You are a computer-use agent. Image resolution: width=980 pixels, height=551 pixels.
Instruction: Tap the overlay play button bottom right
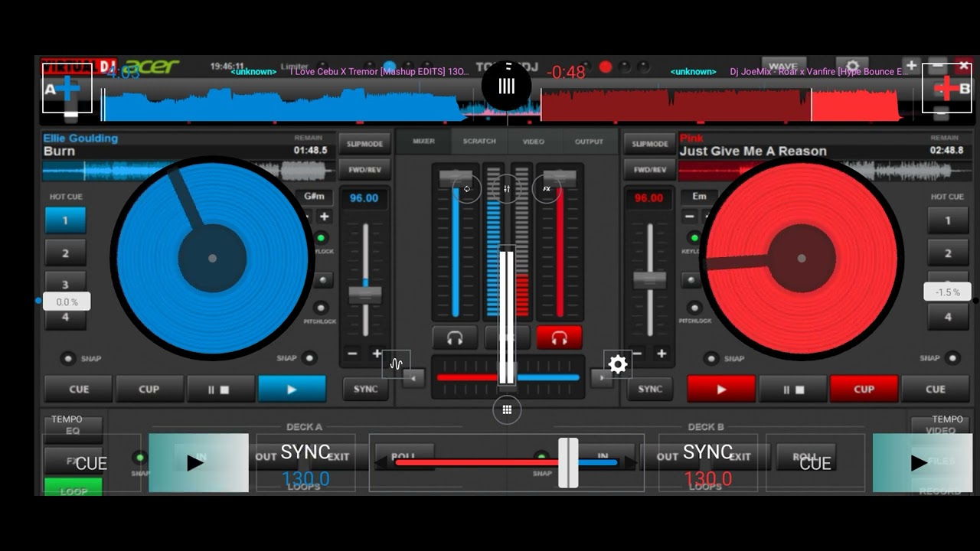923,463
